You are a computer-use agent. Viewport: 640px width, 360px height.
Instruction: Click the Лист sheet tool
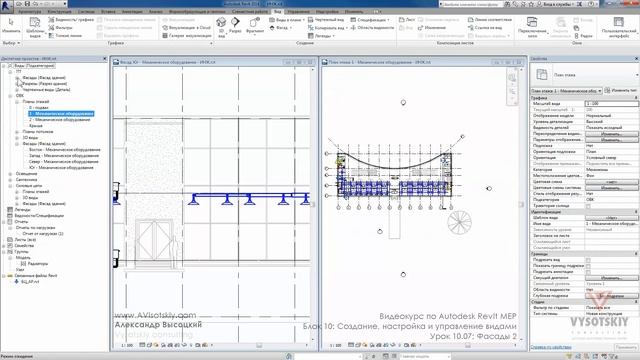point(407,20)
